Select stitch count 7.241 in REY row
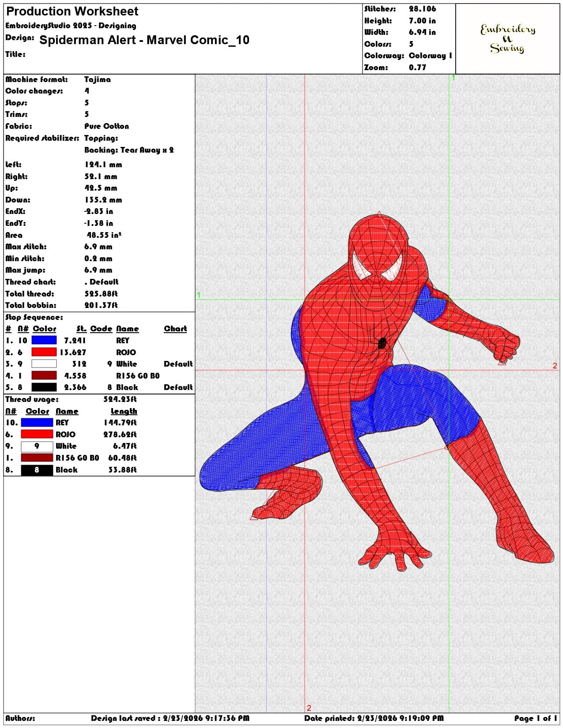The width and height of the screenshot is (563, 728). point(75,340)
